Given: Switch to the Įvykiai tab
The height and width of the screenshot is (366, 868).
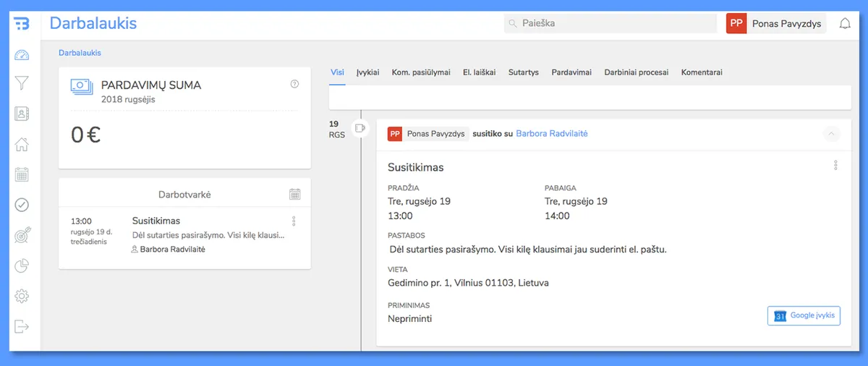Looking at the screenshot, I should click(x=367, y=72).
